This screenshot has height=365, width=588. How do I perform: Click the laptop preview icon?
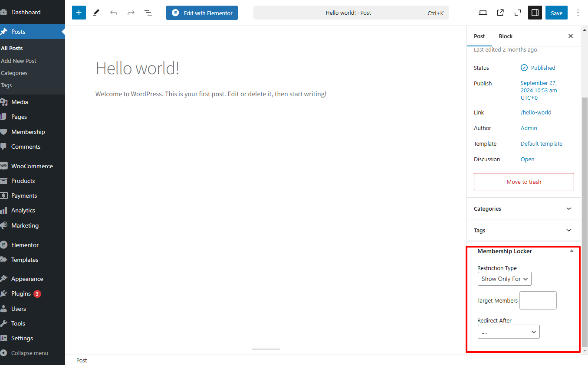(x=483, y=13)
